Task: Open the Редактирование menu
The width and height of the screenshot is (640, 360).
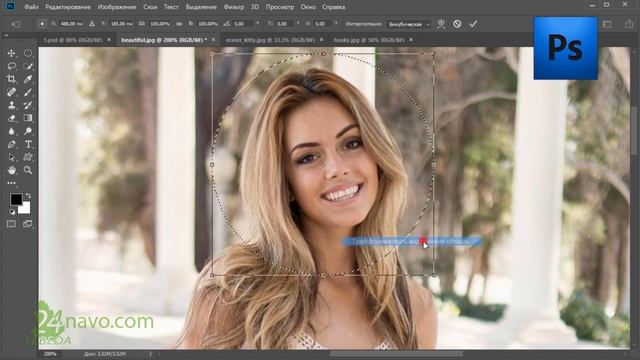Action: click(68, 7)
